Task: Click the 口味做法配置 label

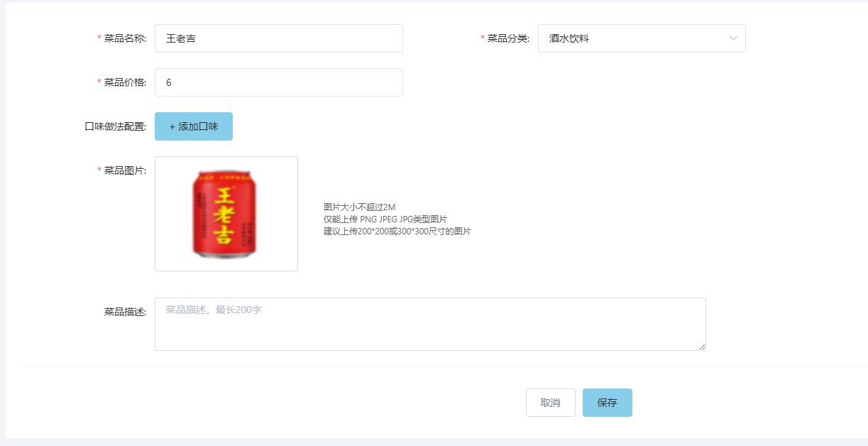Action: tap(115, 126)
